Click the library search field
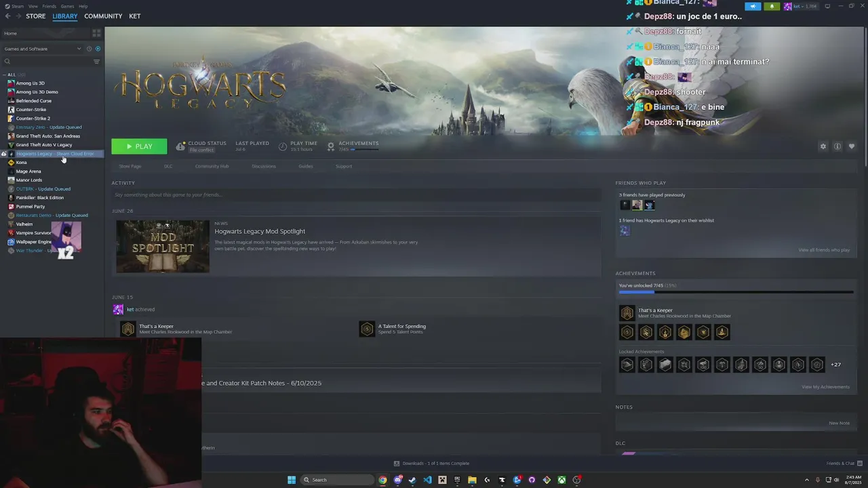This screenshot has height=488, width=868. click(x=46, y=62)
